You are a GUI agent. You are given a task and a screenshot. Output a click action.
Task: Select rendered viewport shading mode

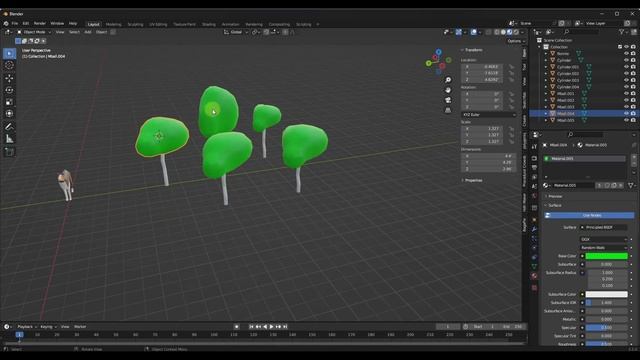516,32
